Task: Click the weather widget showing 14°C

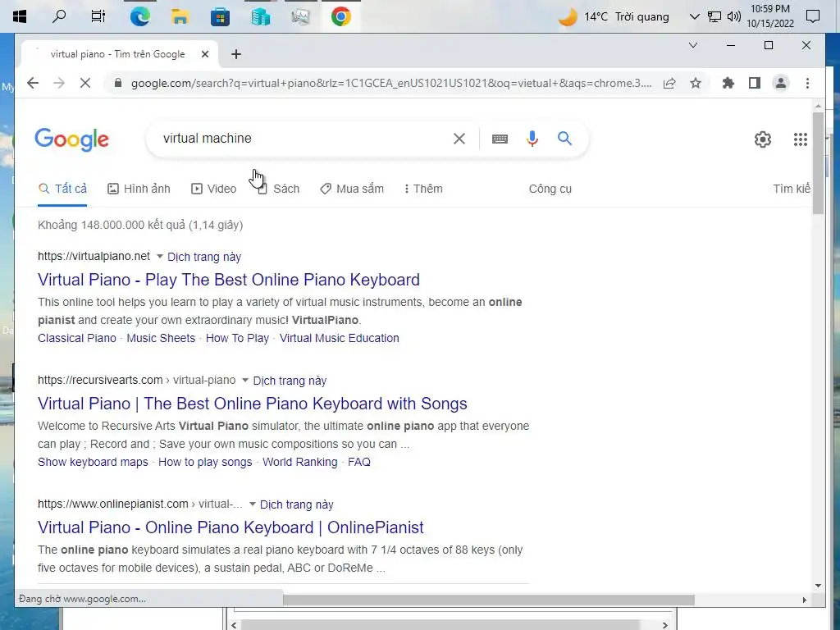Action: point(614,16)
